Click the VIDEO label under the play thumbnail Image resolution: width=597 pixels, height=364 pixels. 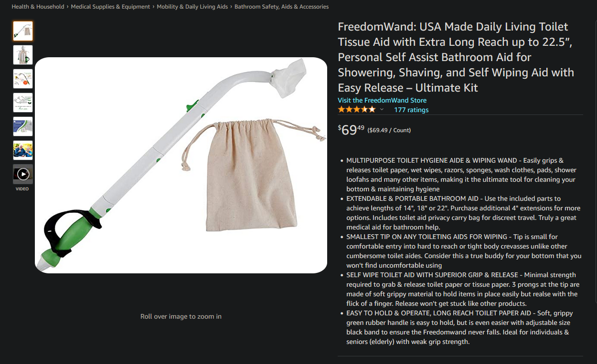pos(22,189)
